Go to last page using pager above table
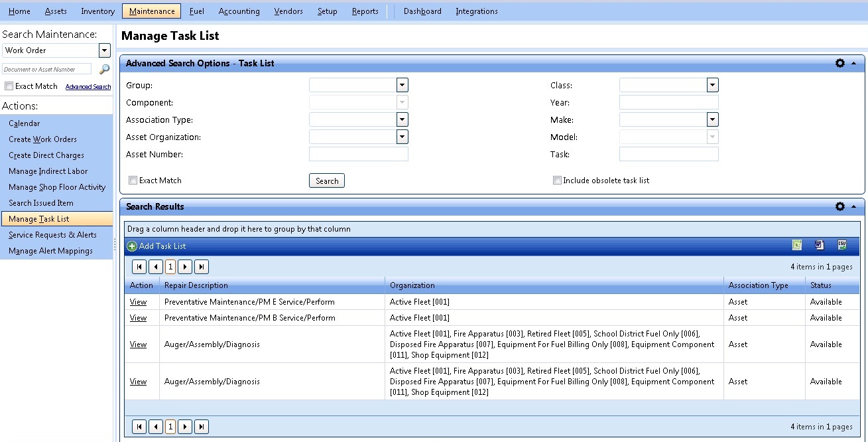The image size is (868, 442). click(x=202, y=267)
